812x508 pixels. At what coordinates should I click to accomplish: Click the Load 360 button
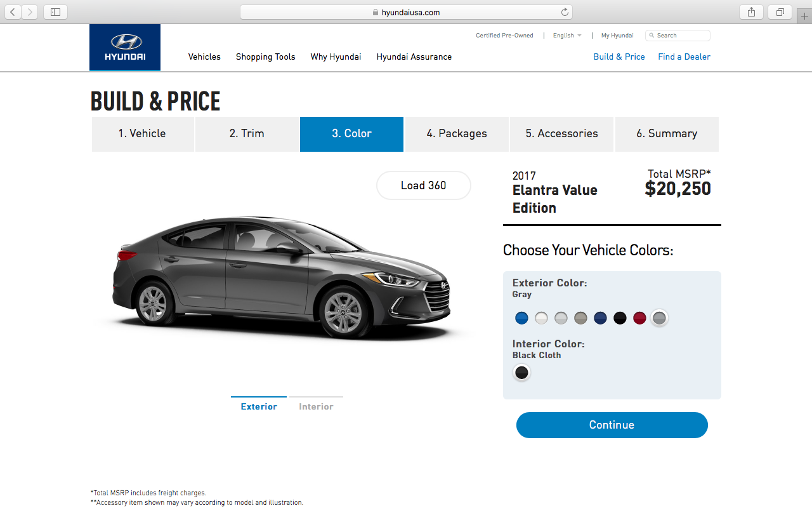424,185
